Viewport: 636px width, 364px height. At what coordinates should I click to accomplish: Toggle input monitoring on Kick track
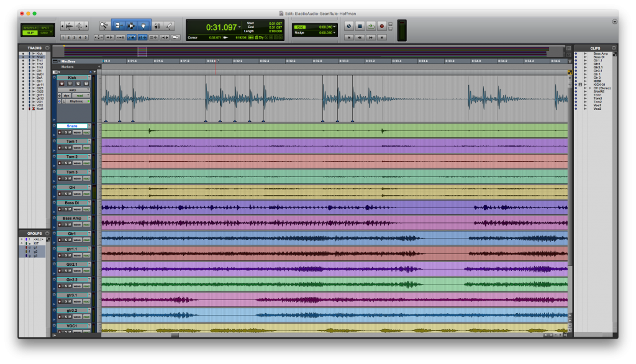(70, 84)
